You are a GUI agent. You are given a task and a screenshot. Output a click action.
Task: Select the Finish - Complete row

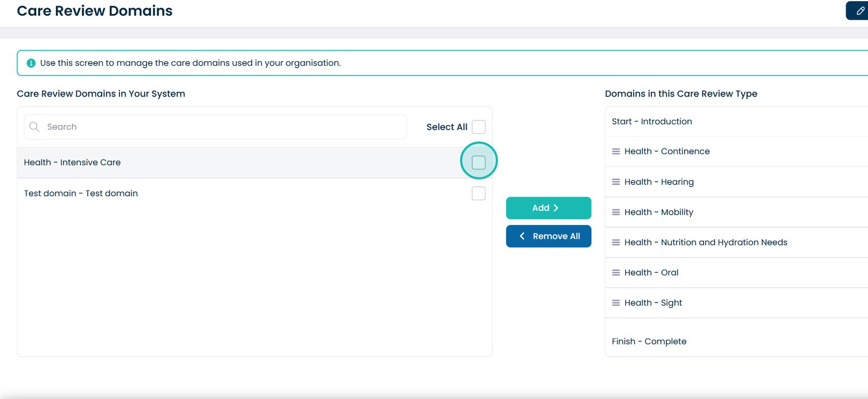point(649,342)
